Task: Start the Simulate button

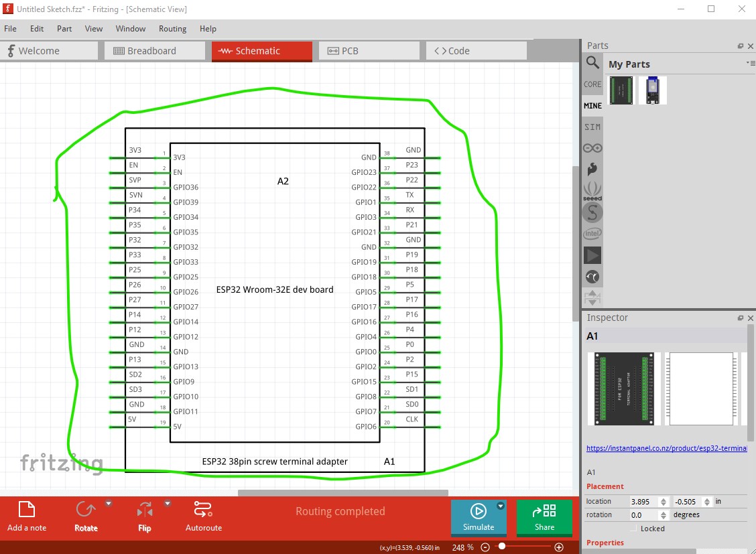Action: (479, 517)
